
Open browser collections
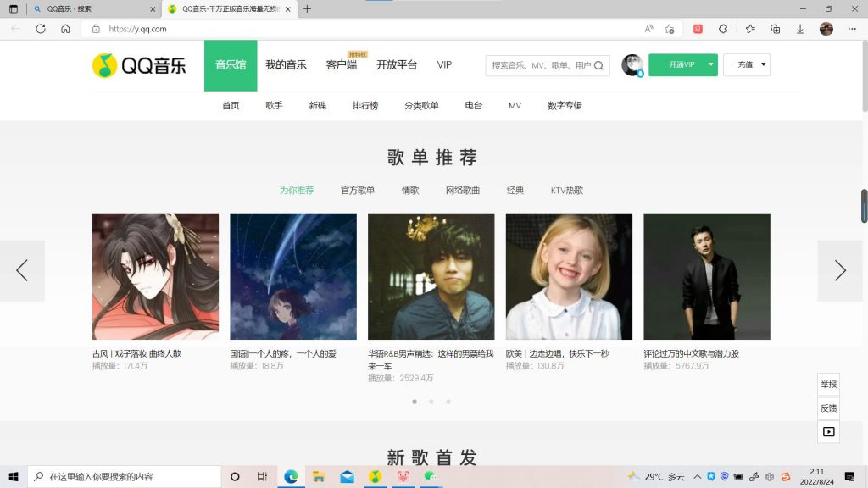775,29
